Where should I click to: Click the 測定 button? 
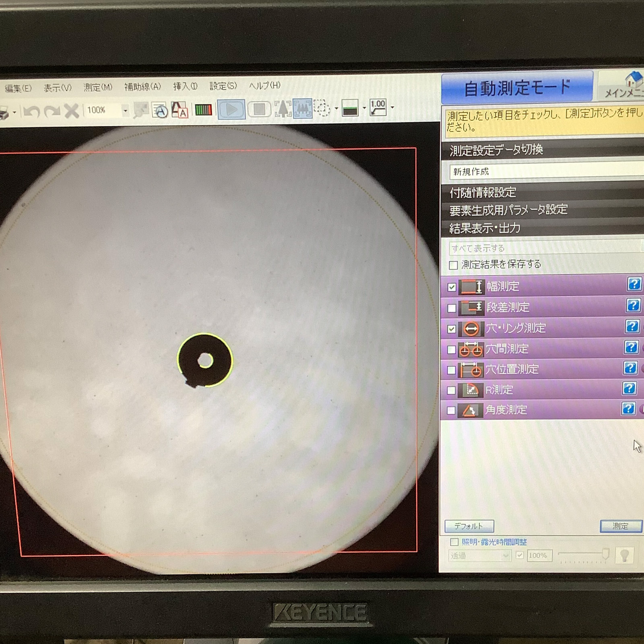pyautogui.click(x=620, y=526)
